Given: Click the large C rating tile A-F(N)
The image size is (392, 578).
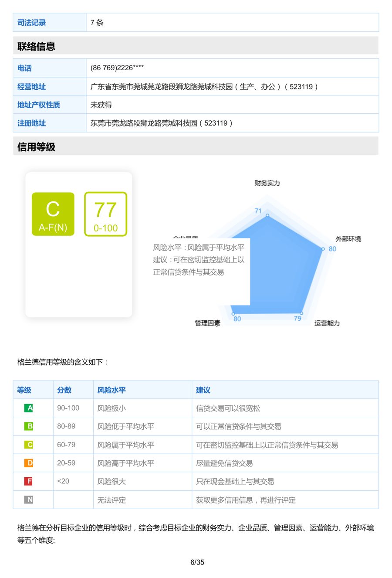Looking at the screenshot, I should pos(53,214).
